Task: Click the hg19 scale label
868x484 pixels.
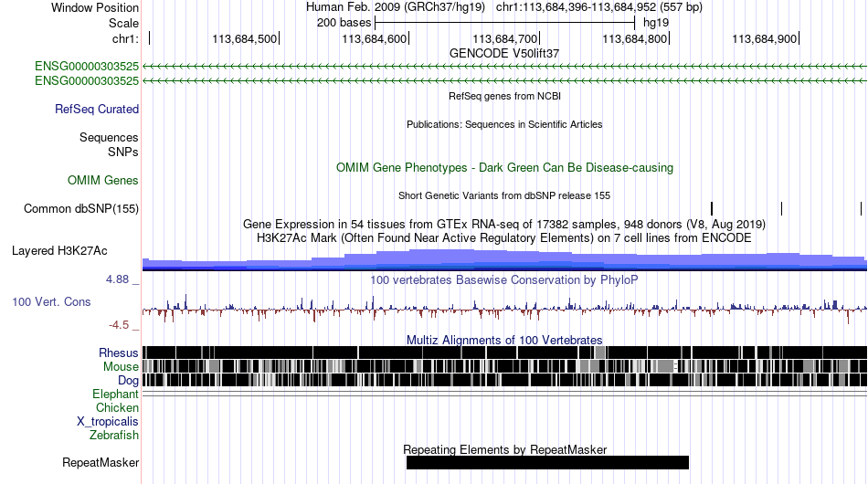Action: 656,23
